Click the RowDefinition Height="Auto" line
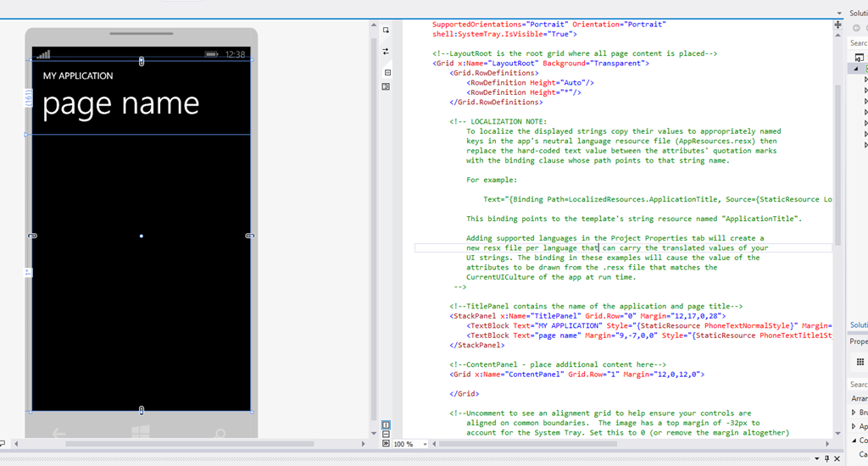Screen dimensions: 868x466 click(x=530, y=82)
